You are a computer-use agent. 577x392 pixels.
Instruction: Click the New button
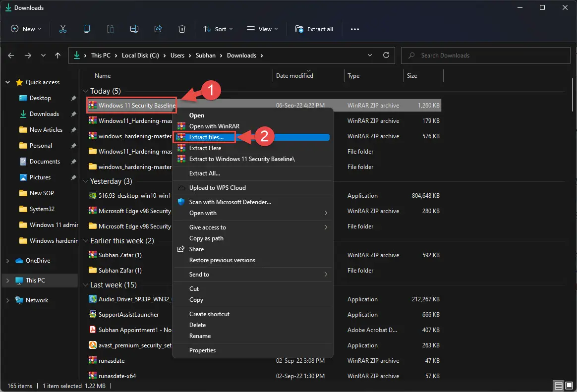[x=26, y=29]
